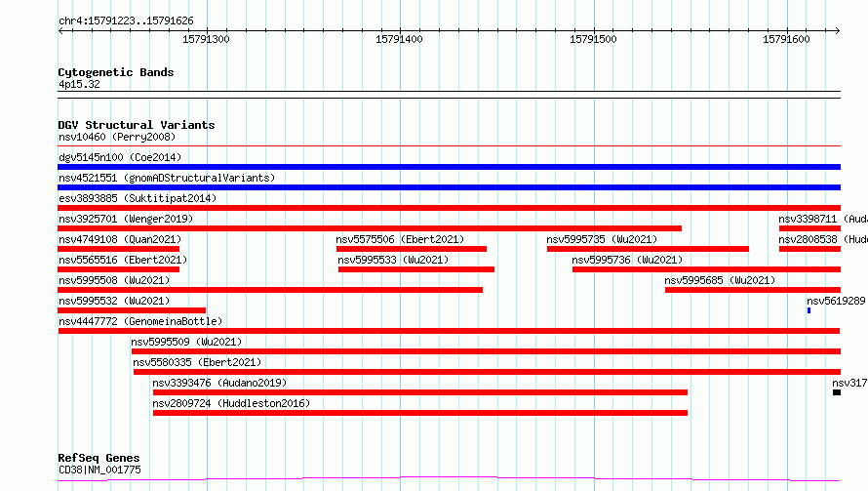Image resolution: width=868 pixels, height=491 pixels.
Task: Select variant nsv5995509 (Wu2021)
Action: click(x=186, y=342)
